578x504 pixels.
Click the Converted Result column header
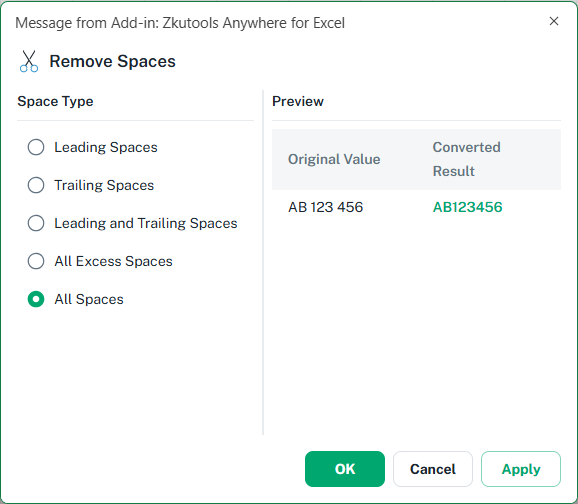pyautogui.click(x=467, y=159)
